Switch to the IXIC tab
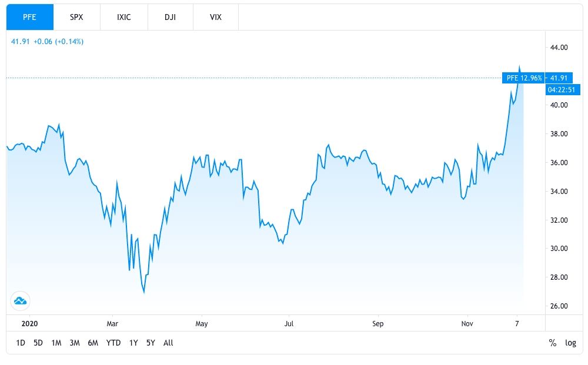Viewport: 588px width, 365px height. coord(123,17)
